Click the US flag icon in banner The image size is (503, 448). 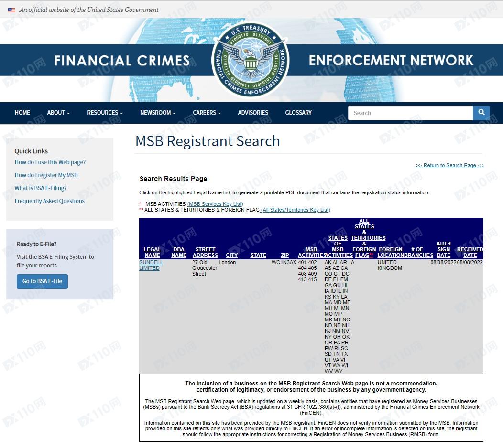11,10
